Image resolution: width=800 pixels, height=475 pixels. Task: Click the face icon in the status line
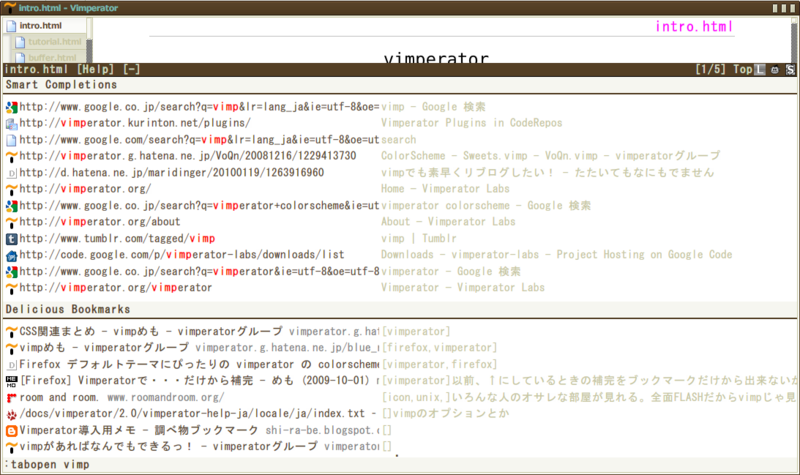click(775, 70)
